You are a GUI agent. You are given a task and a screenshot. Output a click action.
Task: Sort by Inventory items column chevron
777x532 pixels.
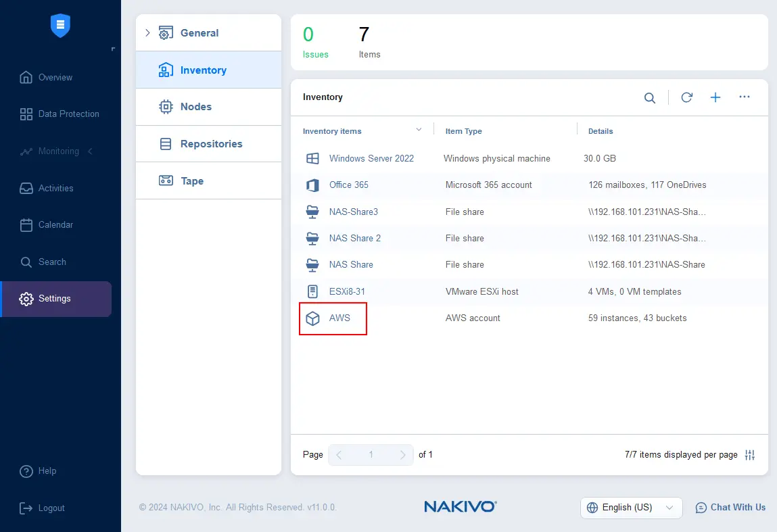419,130
